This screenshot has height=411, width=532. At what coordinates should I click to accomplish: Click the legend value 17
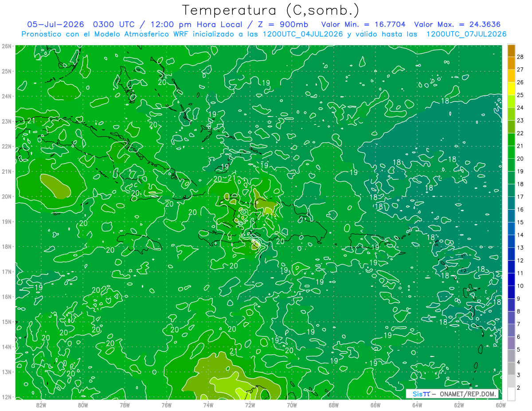tap(520, 197)
